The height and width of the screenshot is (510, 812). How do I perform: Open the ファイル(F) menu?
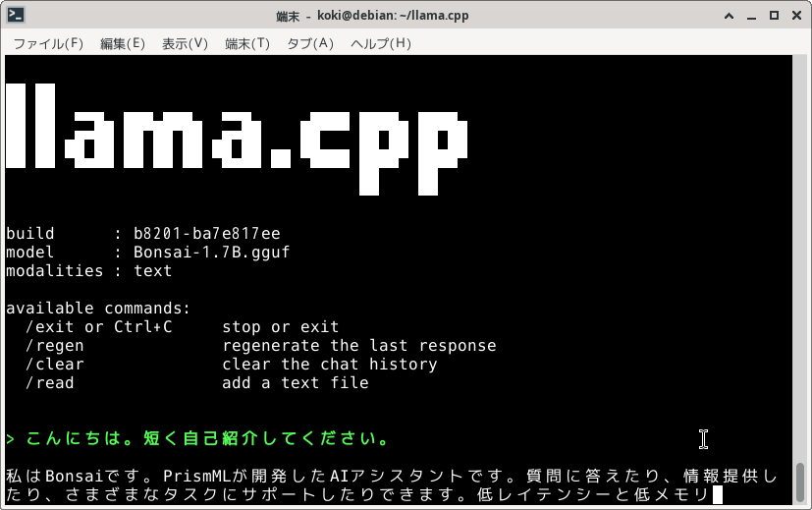coord(48,43)
